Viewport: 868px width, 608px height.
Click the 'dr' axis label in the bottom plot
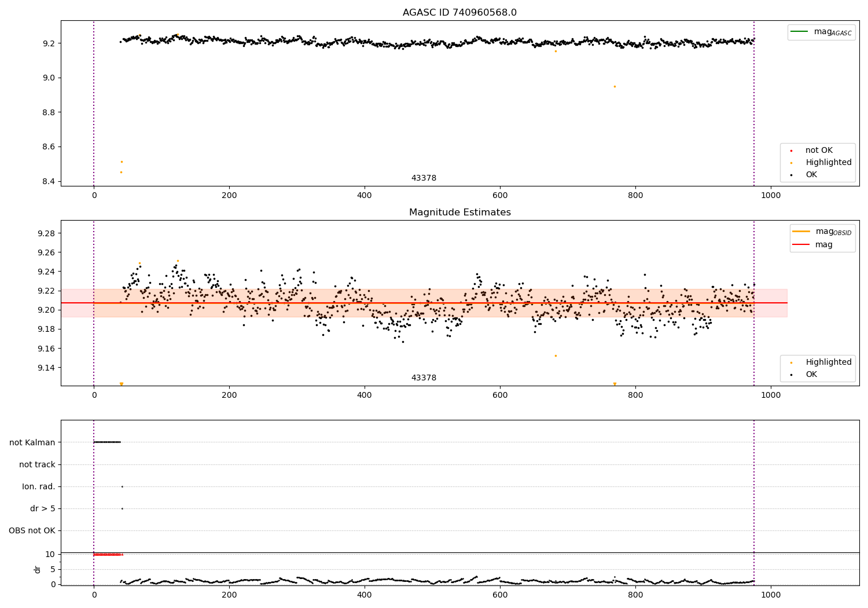click(x=38, y=569)
